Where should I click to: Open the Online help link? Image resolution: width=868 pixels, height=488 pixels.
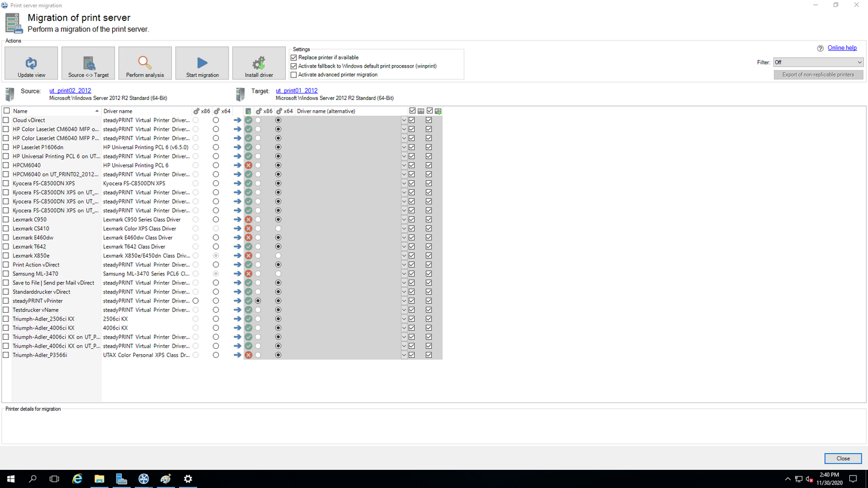pyautogui.click(x=842, y=48)
